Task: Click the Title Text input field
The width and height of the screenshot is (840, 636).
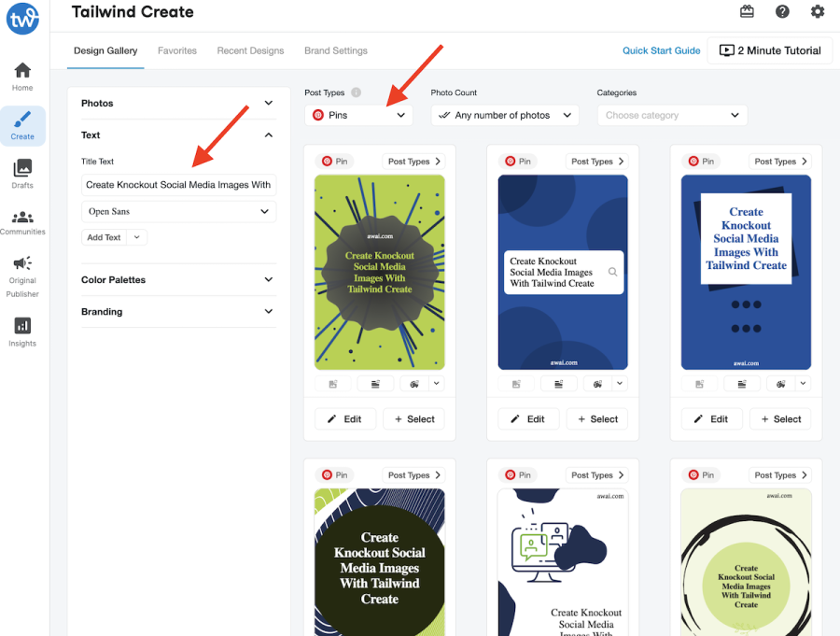Action: click(178, 185)
